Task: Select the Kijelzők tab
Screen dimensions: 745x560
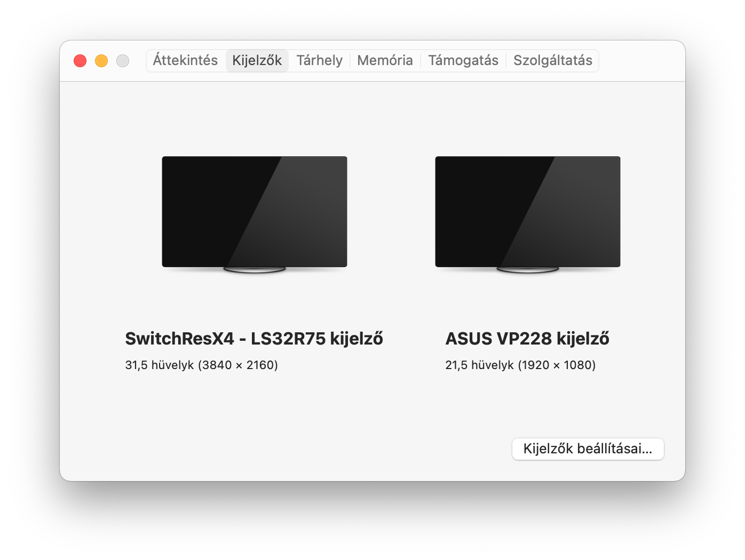Action: 257,60
